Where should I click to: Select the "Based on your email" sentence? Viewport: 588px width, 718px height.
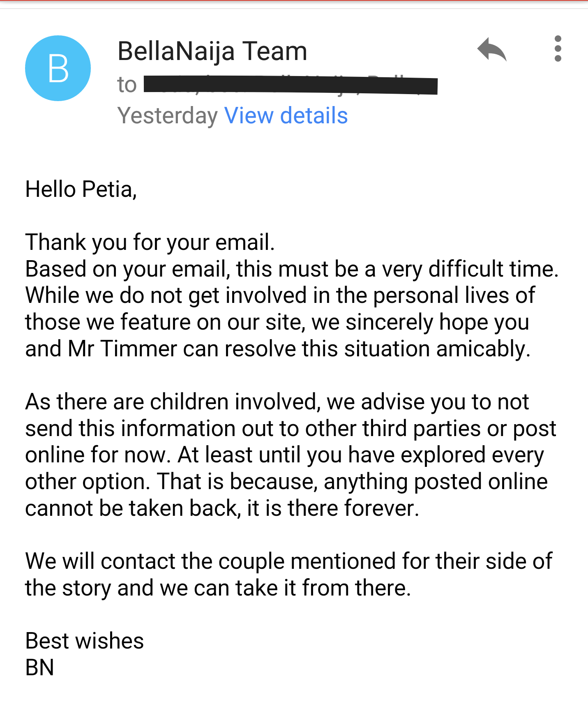point(292,269)
